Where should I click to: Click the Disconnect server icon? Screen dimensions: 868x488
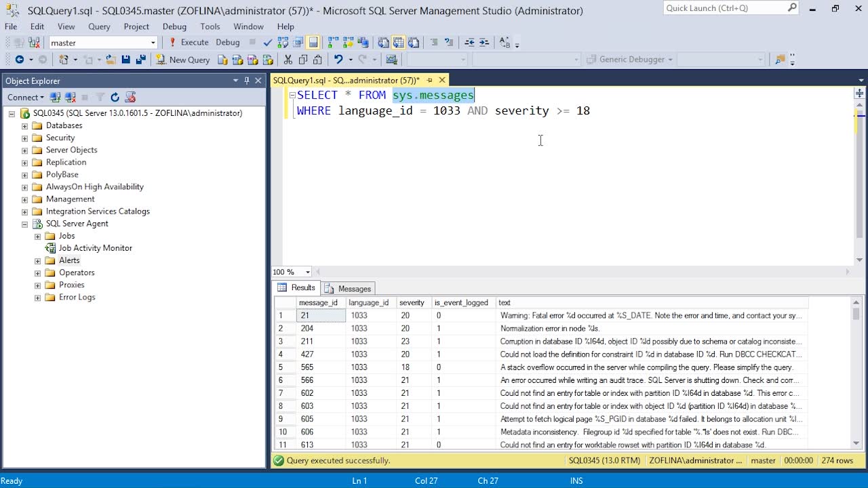point(70,98)
